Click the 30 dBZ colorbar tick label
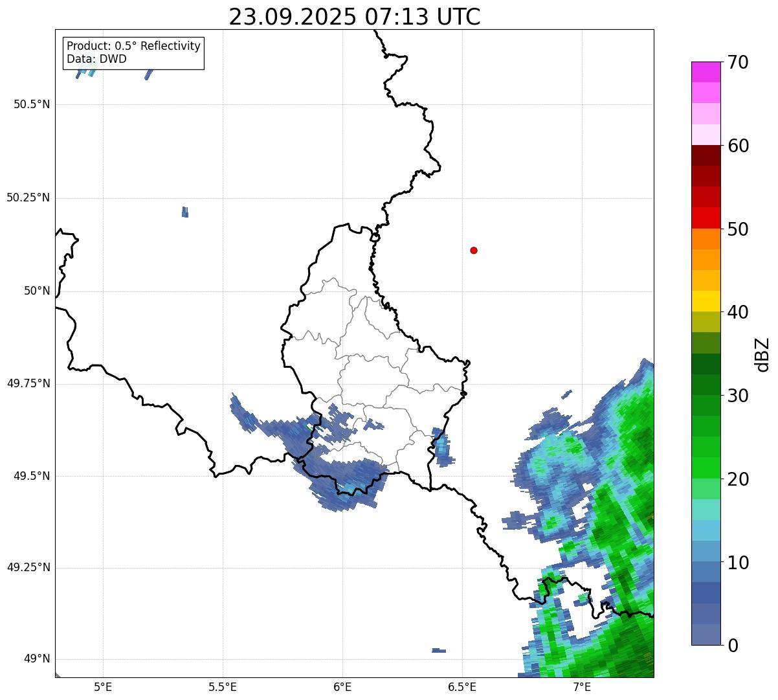Viewport: 778px width, 700px height. point(738,396)
